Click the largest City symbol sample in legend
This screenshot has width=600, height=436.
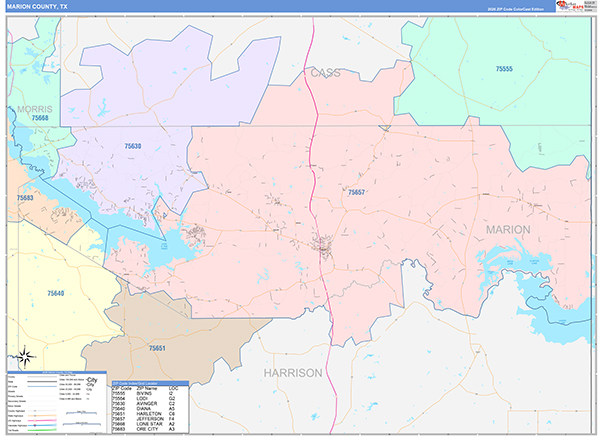point(92,380)
